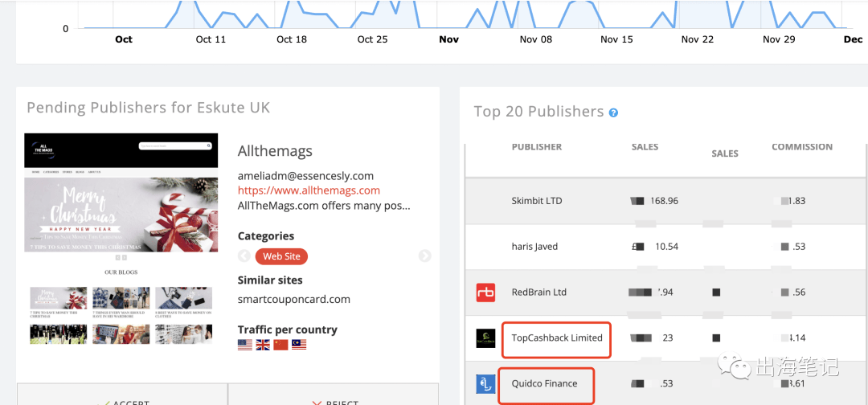Click the RedBrain Ltd logo icon
The height and width of the screenshot is (405, 868).
(x=485, y=292)
